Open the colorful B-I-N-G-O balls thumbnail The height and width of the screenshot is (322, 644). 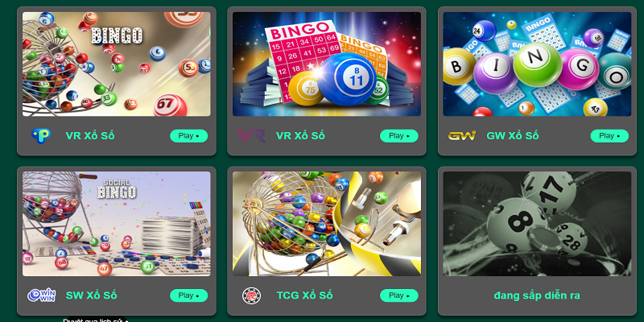[x=537, y=64]
